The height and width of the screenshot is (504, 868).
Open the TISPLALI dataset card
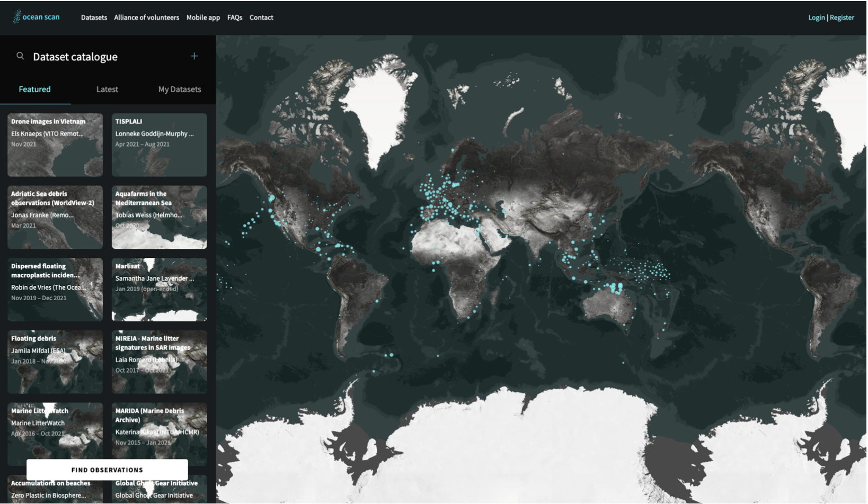click(x=160, y=145)
